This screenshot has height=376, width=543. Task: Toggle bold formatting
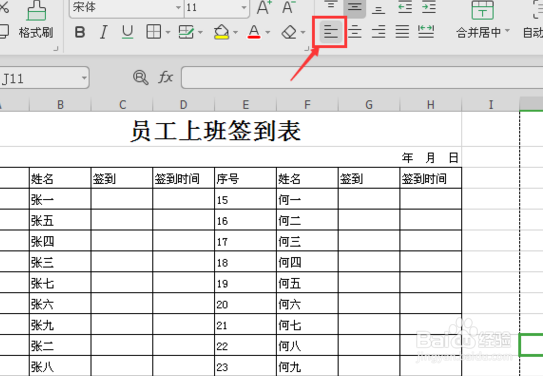click(80, 32)
